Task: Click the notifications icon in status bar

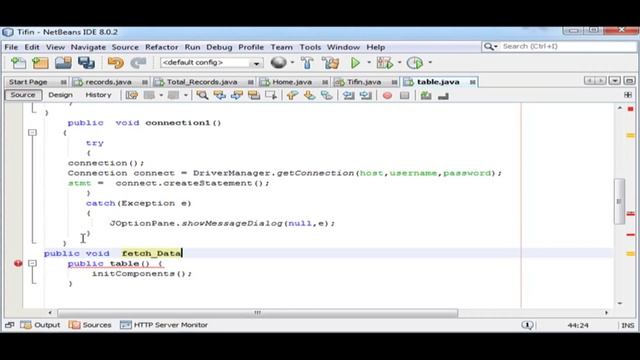Action: pos(527,325)
